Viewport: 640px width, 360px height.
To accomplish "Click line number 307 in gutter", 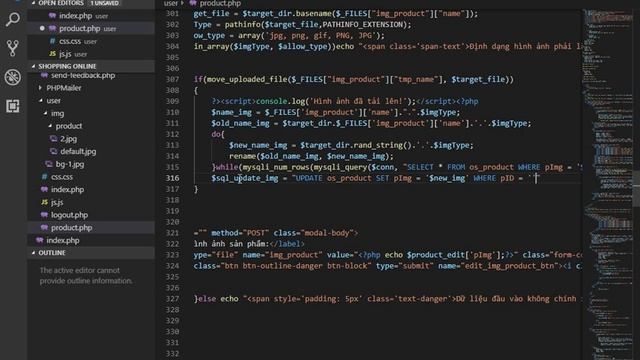I will click(173, 79).
